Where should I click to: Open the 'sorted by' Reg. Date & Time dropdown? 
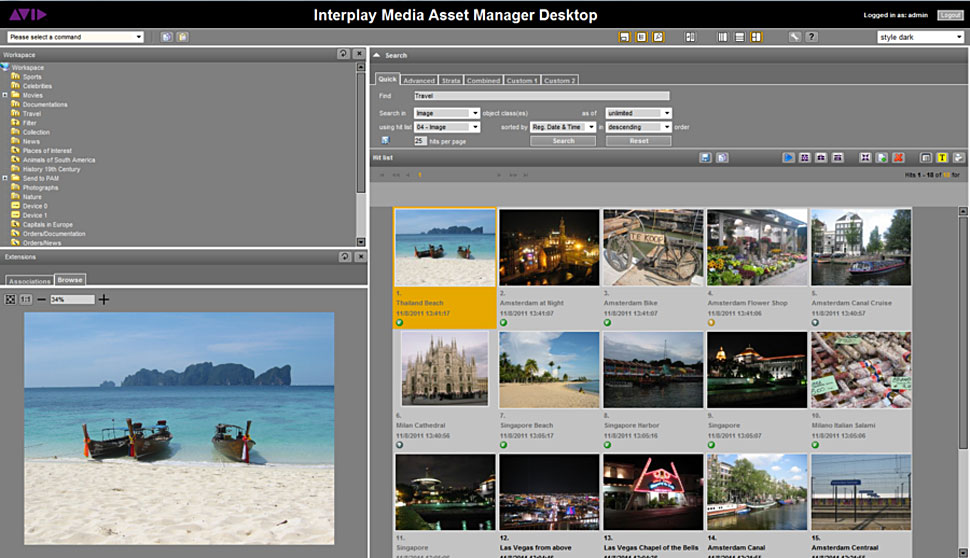click(563, 127)
